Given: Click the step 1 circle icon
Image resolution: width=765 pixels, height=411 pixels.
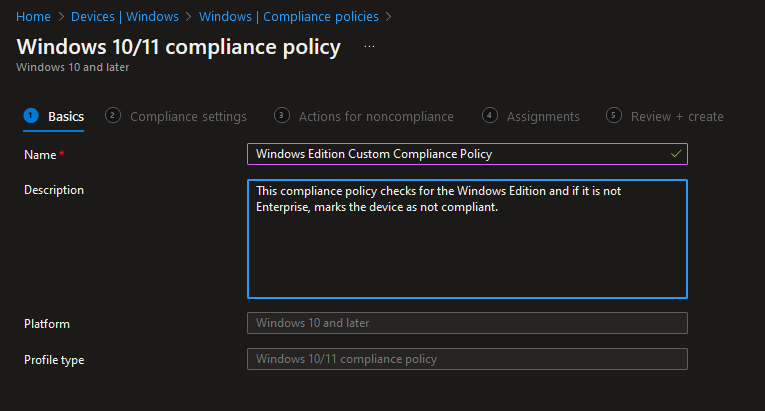Looking at the screenshot, I should click(x=31, y=116).
